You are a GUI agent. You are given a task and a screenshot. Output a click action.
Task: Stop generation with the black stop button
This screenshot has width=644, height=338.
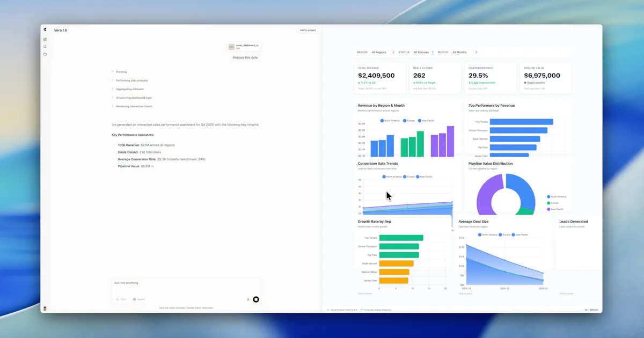pos(256,299)
